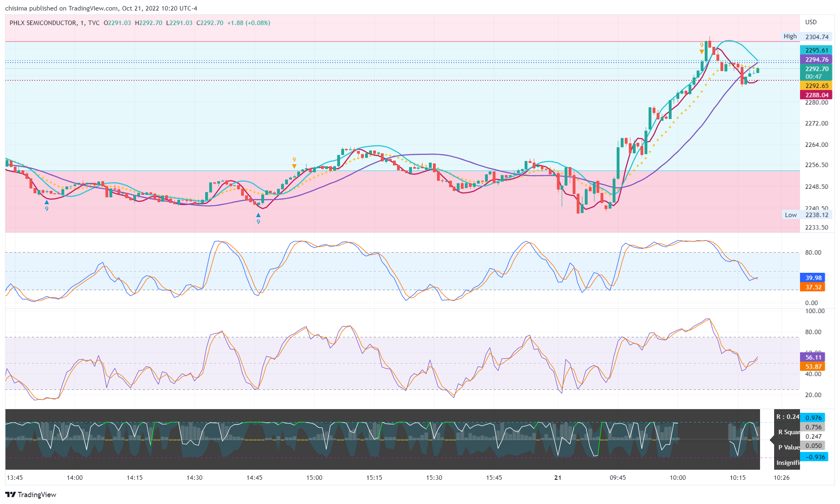
Task: Click the Low 2238.12 label
Action: [x=806, y=215]
